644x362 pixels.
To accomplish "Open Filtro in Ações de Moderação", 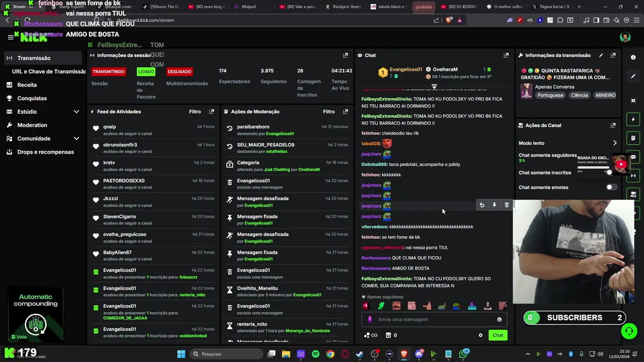I will point(329,112).
